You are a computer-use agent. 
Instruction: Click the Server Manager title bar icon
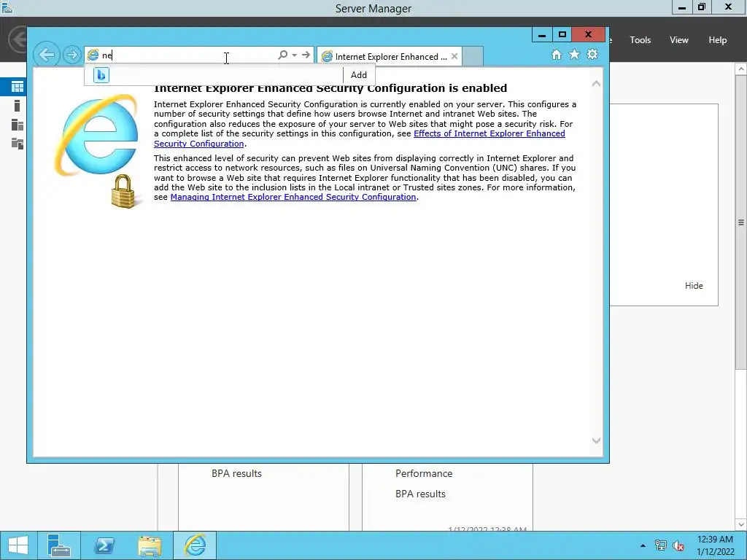point(7,7)
